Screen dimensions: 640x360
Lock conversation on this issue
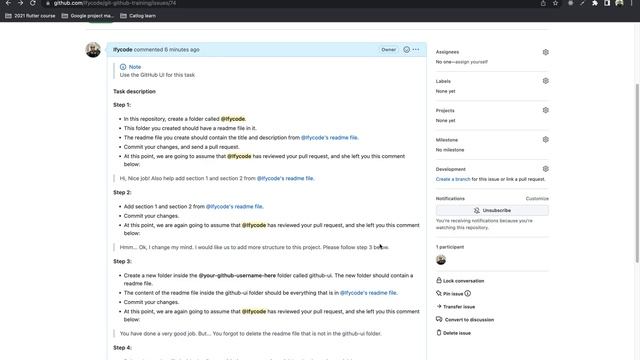[460, 281]
